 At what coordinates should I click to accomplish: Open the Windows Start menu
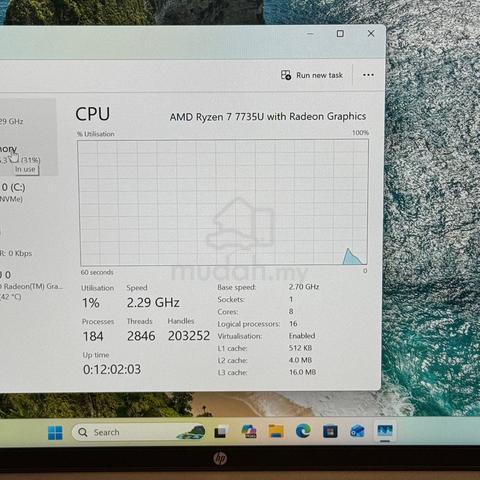55,433
